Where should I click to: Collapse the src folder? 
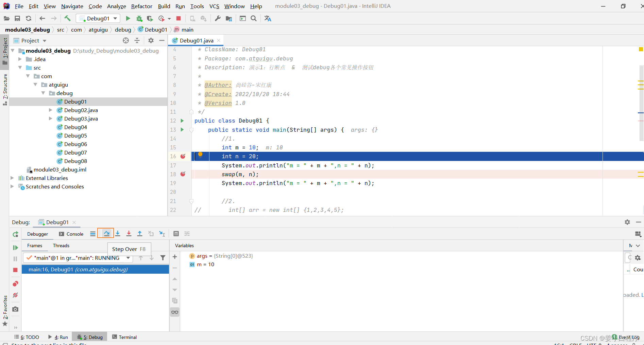coord(20,68)
